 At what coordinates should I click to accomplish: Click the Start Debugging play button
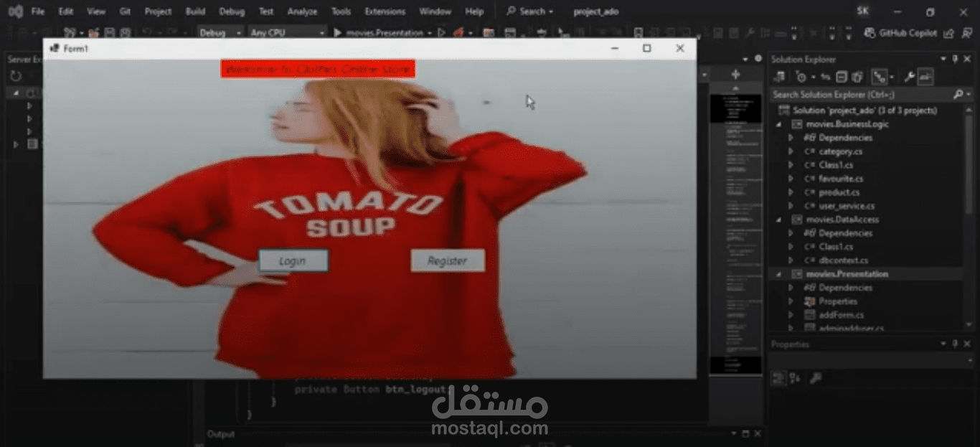337,32
